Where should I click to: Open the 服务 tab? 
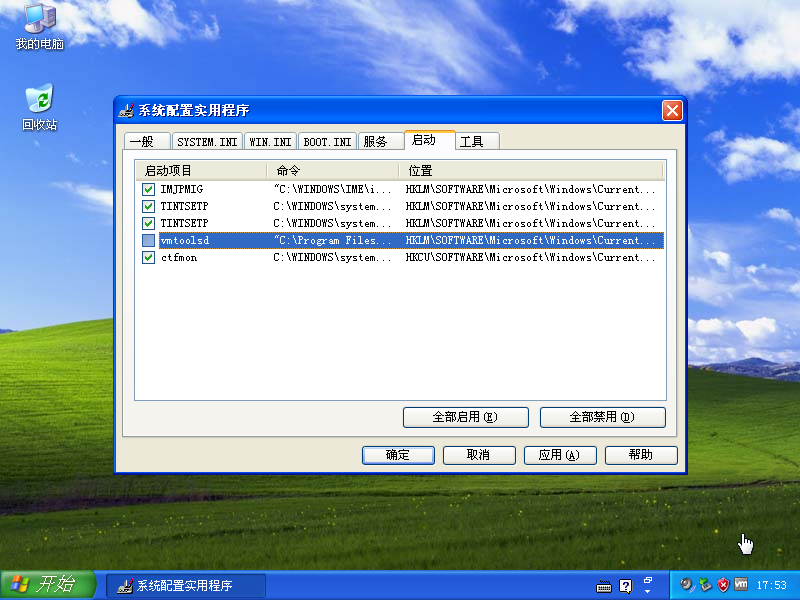pyautogui.click(x=376, y=142)
